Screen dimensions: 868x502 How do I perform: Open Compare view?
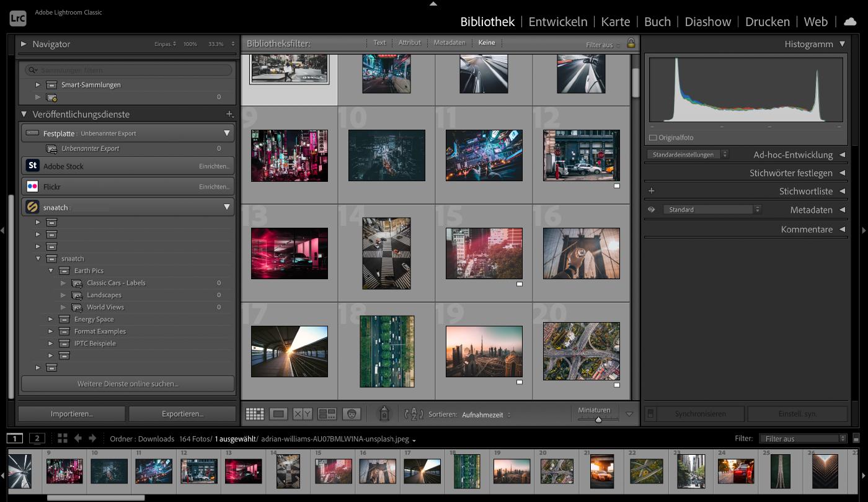coord(303,413)
